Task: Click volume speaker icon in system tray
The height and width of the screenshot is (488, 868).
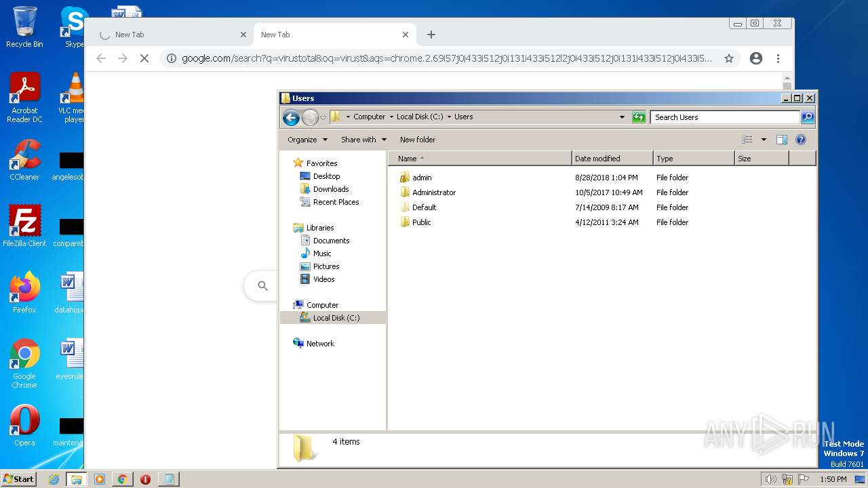Action: click(x=770, y=479)
